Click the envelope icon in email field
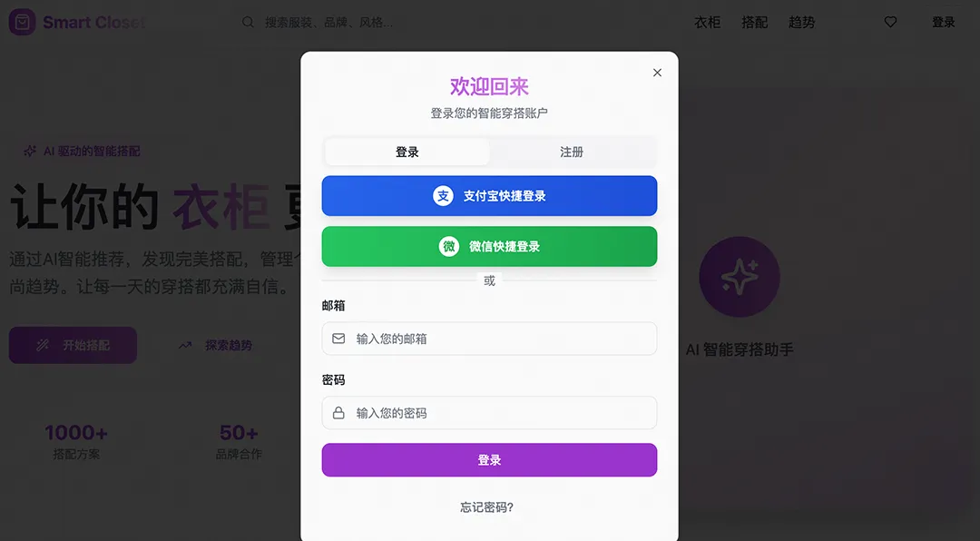980x541 pixels. tap(338, 339)
